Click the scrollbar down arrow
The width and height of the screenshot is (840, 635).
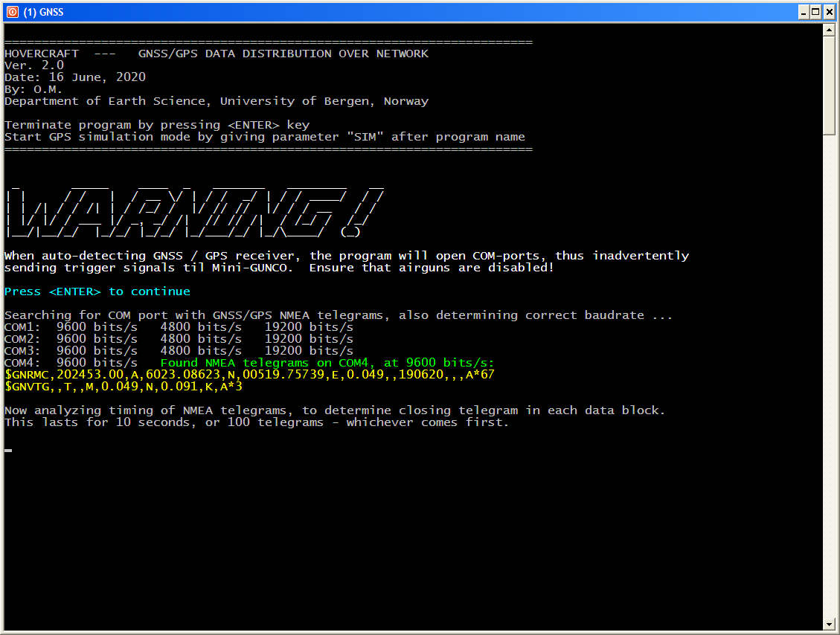coord(829,623)
